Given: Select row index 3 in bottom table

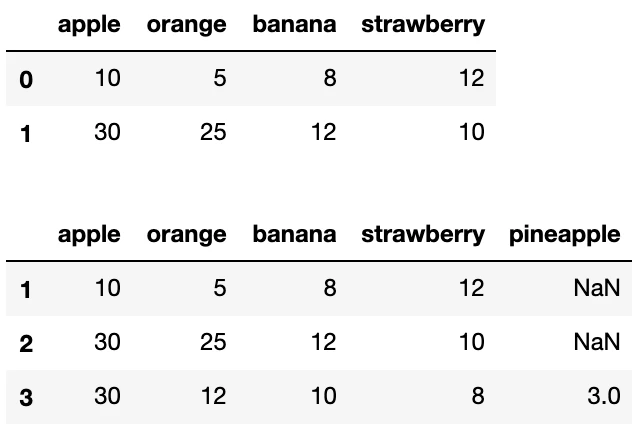Looking at the screenshot, I should point(26,397).
